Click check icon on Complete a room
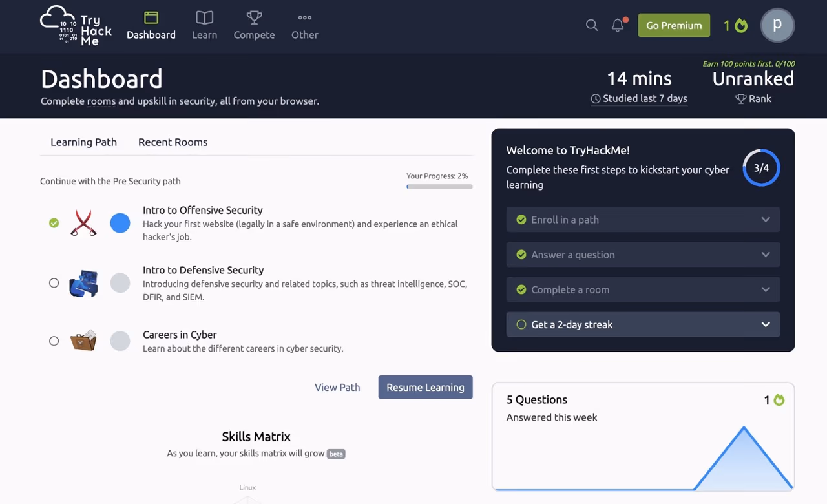The image size is (827, 504). coord(521,289)
